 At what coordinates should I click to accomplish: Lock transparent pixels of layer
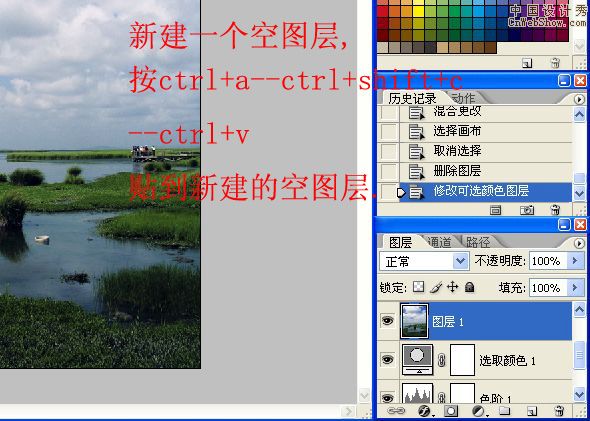418,287
